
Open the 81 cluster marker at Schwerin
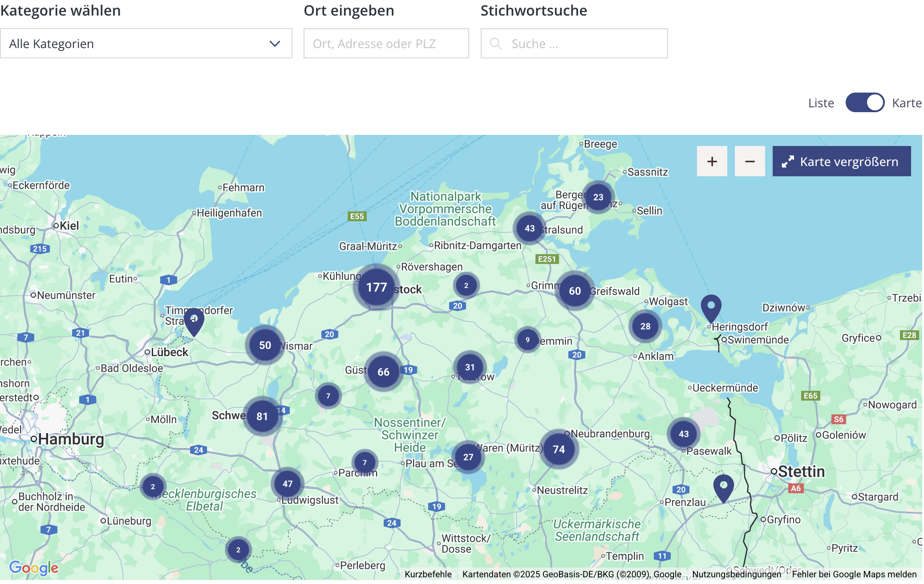(262, 417)
